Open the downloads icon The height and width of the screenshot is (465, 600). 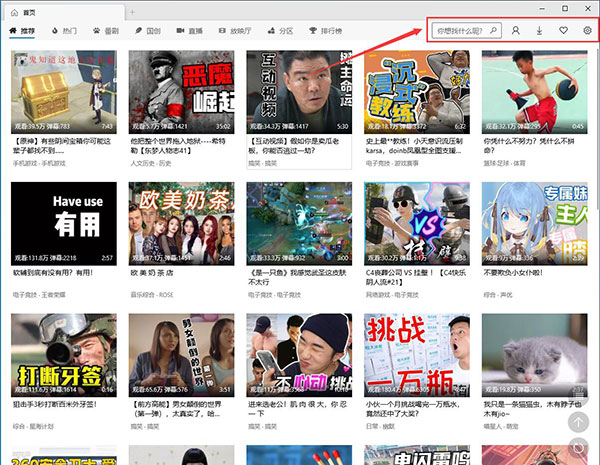point(540,31)
